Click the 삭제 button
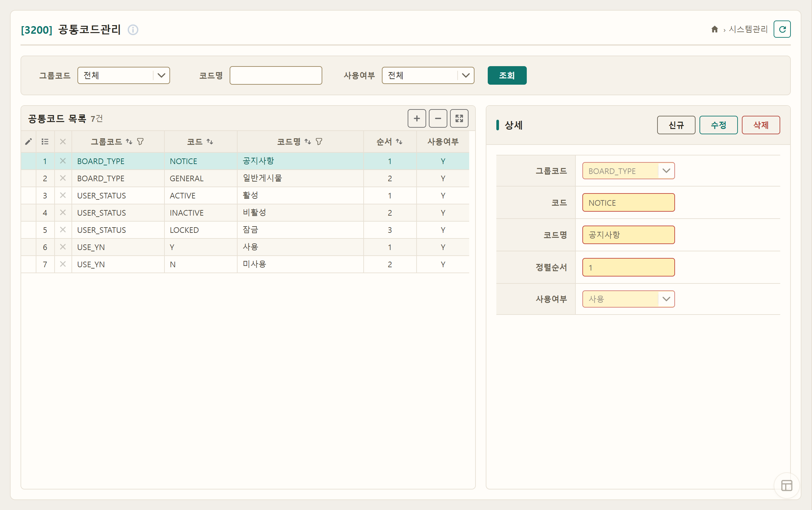This screenshot has height=510, width=812. pyautogui.click(x=761, y=125)
